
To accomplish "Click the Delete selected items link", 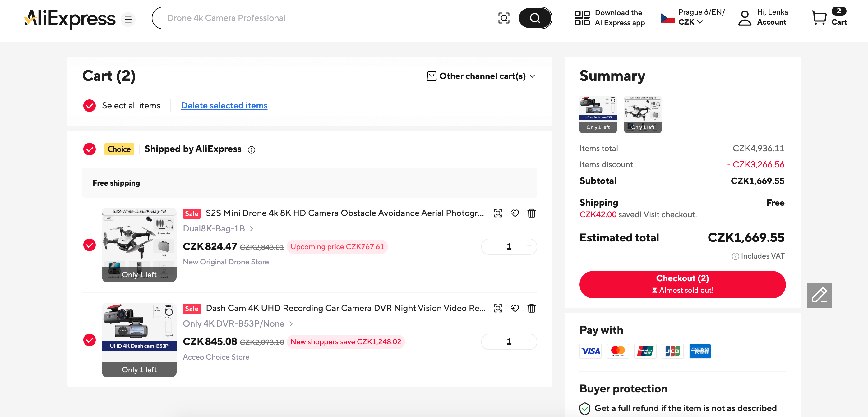I will click(x=224, y=105).
